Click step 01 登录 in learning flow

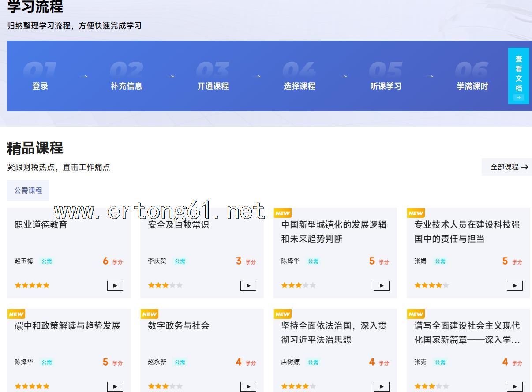click(40, 86)
